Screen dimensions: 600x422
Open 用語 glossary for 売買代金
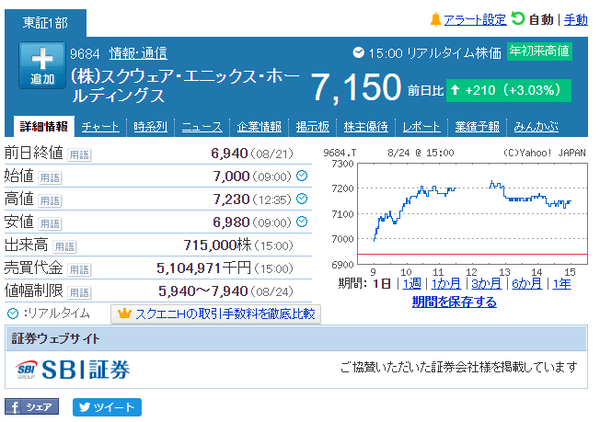click(79, 270)
